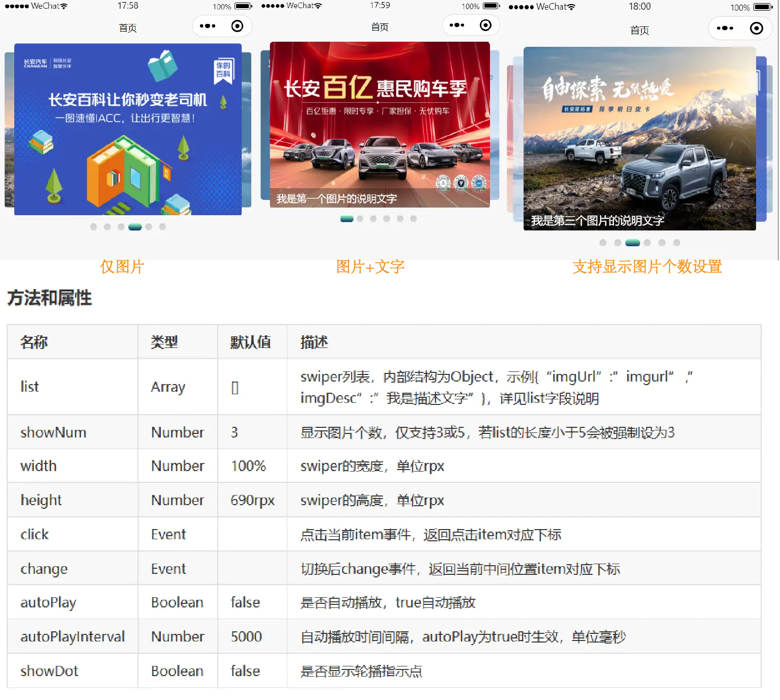Click the autoPlayInterval cell in the table
The image size is (780, 700).
pos(72,636)
